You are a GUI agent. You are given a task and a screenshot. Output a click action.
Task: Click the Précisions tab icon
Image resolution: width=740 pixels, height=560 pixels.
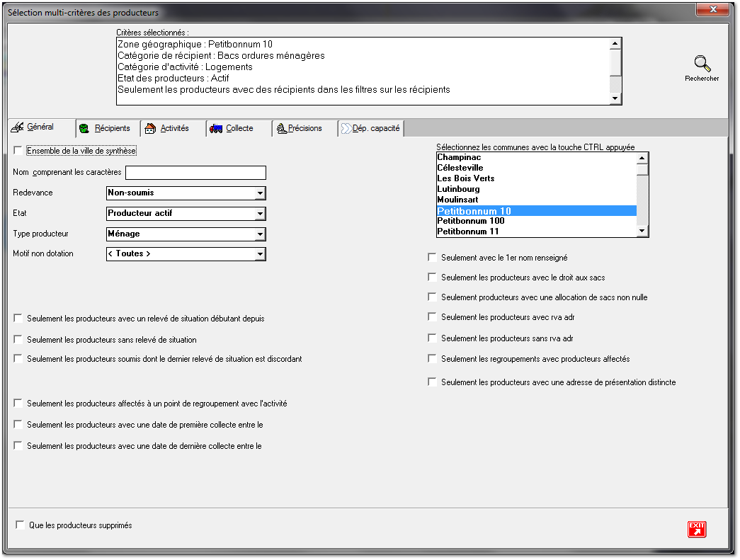[281, 129]
